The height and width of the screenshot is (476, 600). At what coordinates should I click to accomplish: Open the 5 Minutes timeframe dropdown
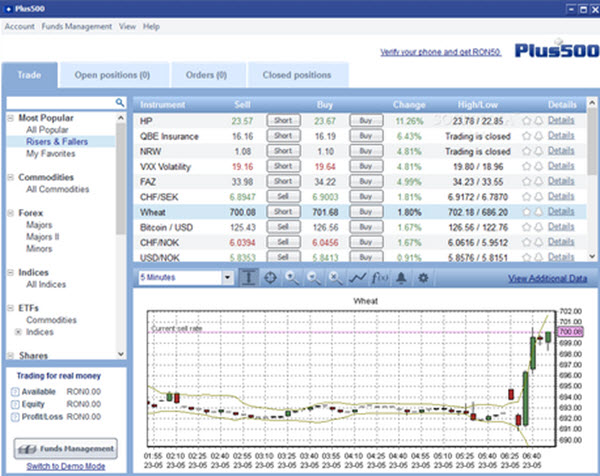pos(227,278)
